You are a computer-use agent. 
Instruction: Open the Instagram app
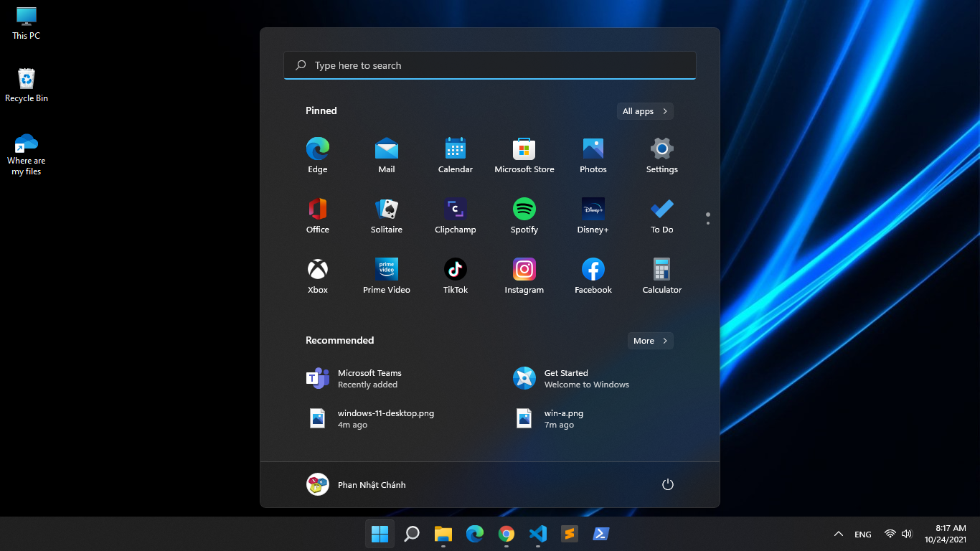coord(524,276)
